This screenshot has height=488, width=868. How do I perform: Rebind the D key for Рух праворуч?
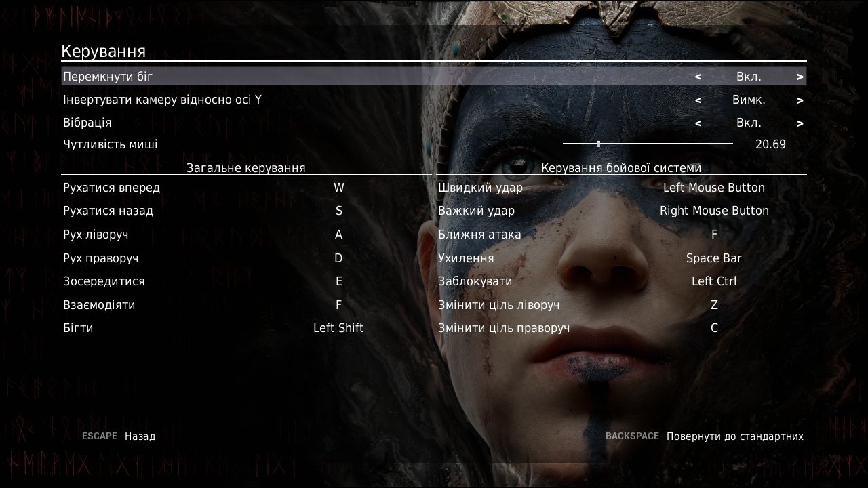pyautogui.click(x=338, y=258)
